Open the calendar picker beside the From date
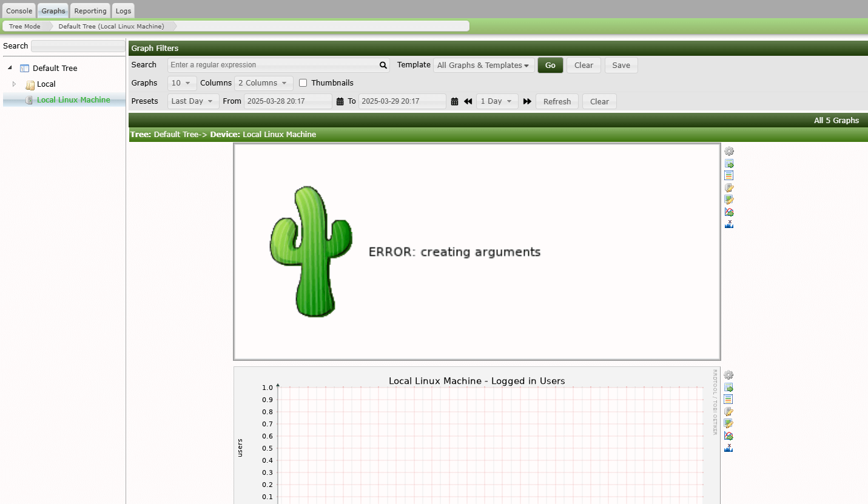This screenshot has height=504, width=868. 340,101
